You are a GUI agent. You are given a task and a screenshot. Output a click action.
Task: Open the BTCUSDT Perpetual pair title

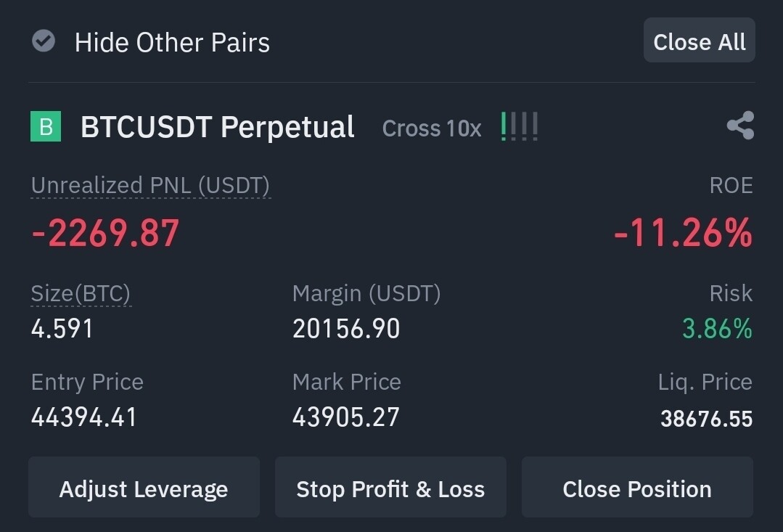tap(218, 127)
